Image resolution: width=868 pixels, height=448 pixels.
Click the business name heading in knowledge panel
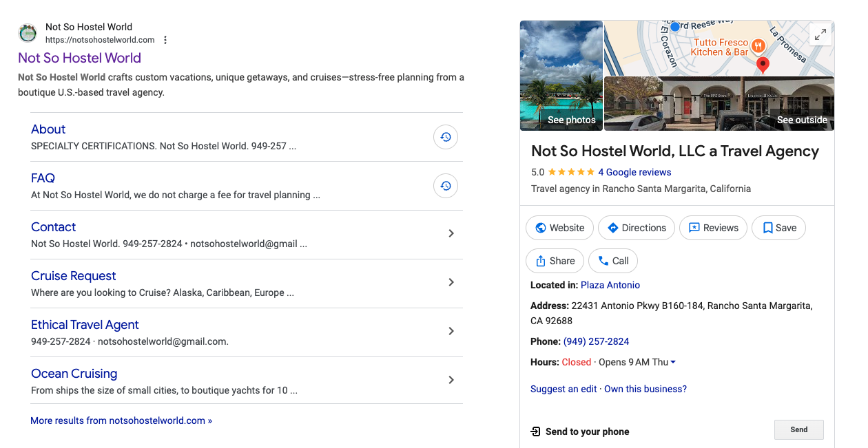point(675,151)
